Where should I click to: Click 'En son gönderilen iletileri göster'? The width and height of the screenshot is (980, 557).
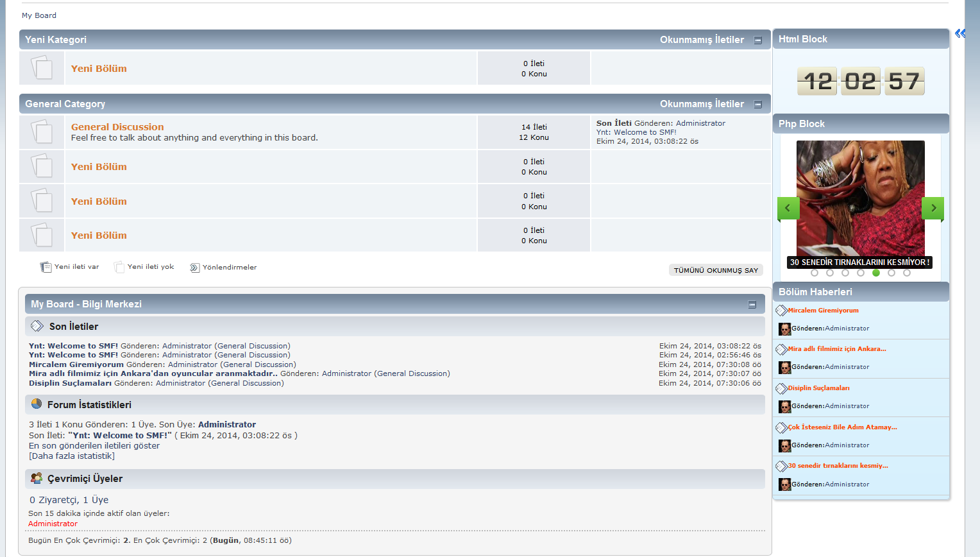point(94,445)
